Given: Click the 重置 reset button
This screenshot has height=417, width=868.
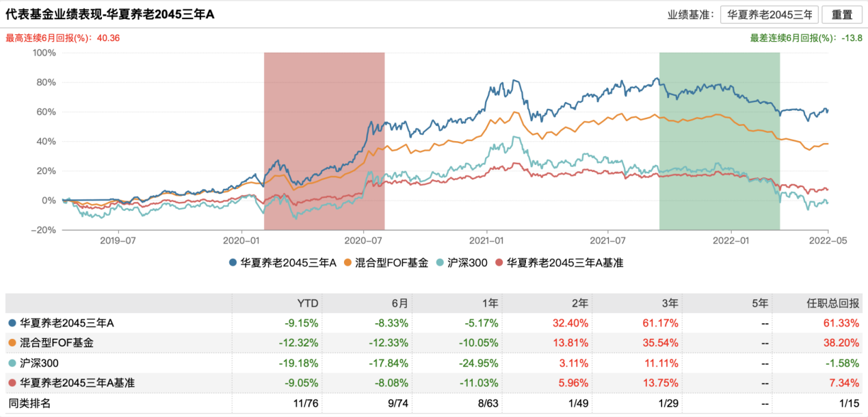Looking at the screenshot, I should (842, 14).
